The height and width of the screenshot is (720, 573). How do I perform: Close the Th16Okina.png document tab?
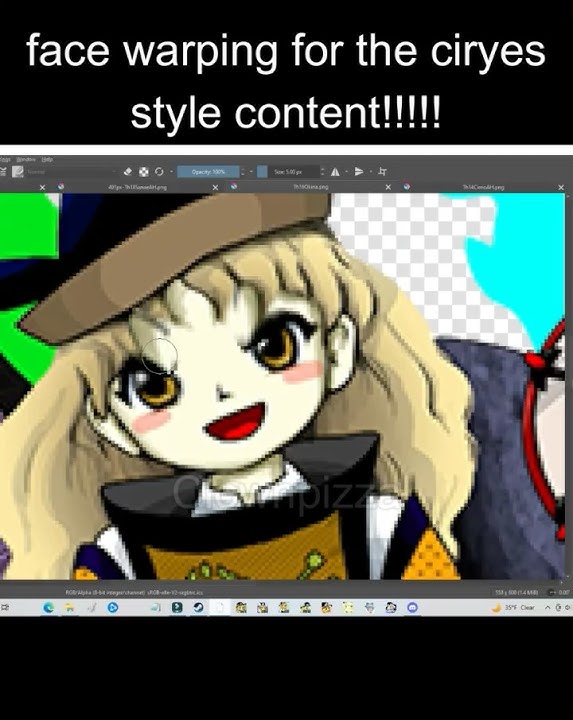pyautogui.click(x=388, y=187)
